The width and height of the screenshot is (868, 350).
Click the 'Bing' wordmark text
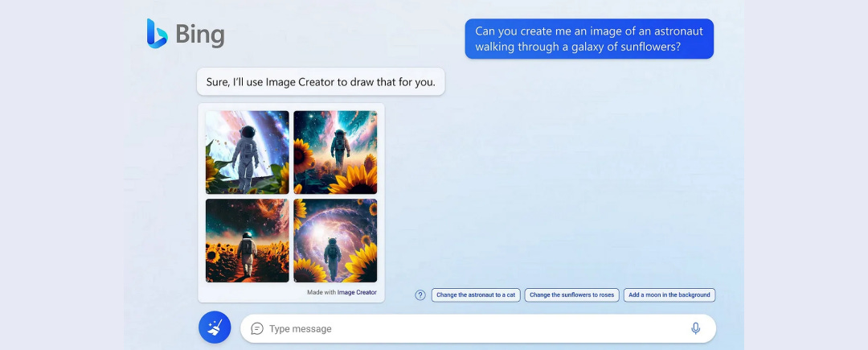(x=200, y=35)
